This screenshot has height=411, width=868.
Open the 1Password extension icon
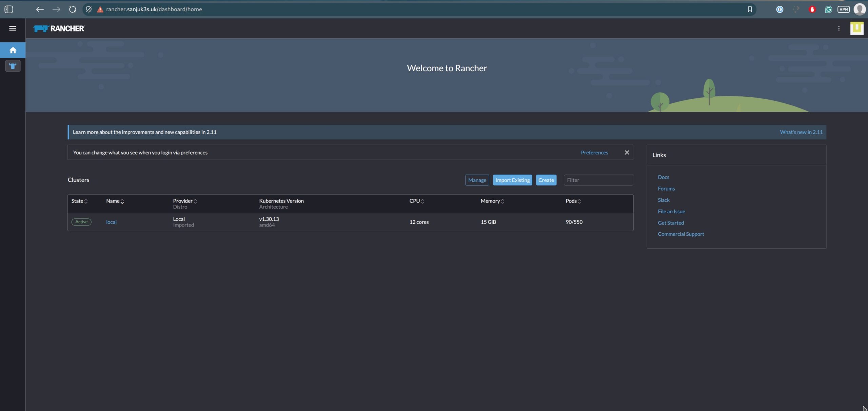click(x=780, y=9)
